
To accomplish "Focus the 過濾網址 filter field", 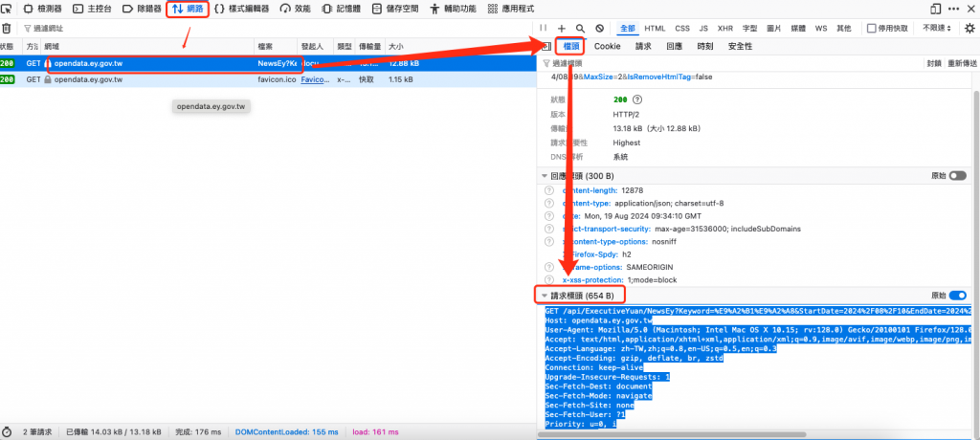I will coord(280,28).
